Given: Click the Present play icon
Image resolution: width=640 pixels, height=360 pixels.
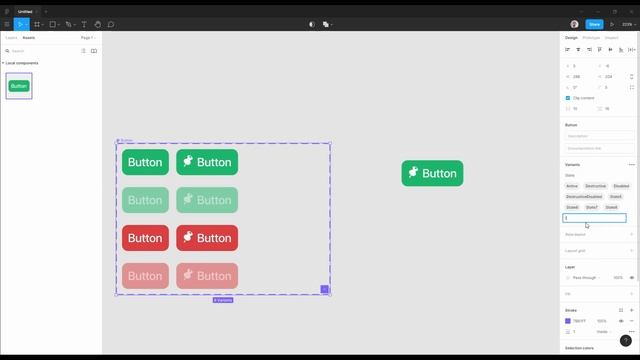Looking at the screenshot, I should coord(612,24).
